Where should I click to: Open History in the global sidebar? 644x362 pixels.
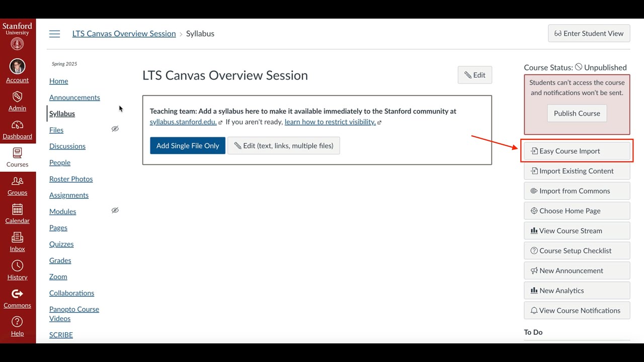[18, 270]
